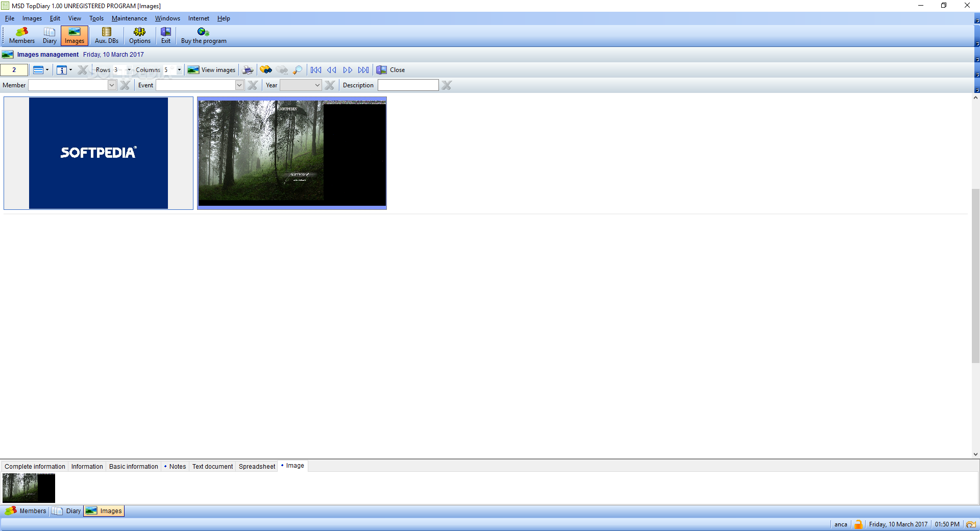
Task: Open the File menu
Action: [10, 18]
